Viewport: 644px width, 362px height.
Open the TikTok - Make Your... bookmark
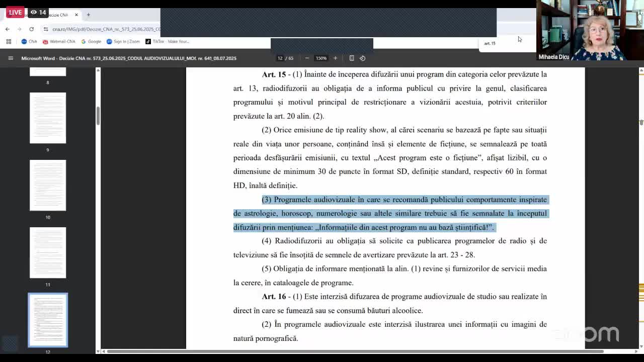click(x=168, y=42)
